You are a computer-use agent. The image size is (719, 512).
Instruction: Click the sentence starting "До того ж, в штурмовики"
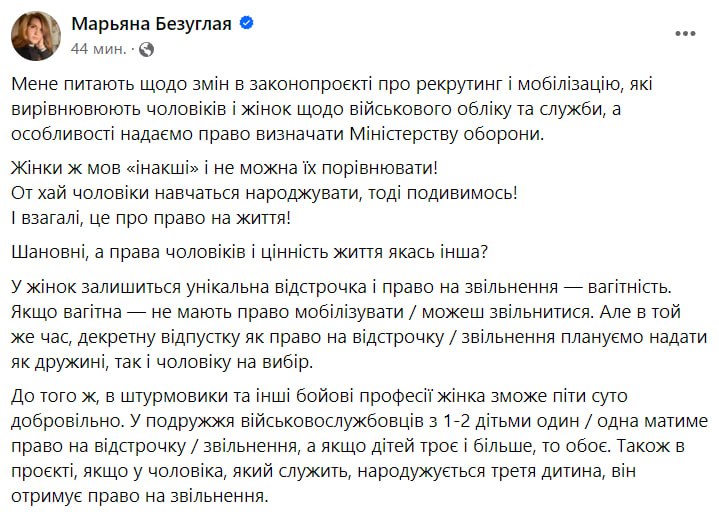[x=340, y=391]
